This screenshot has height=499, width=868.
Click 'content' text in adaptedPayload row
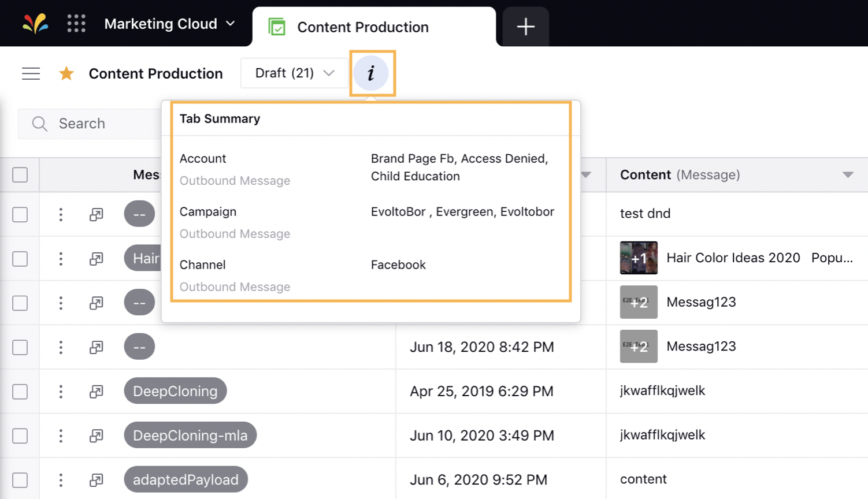point(643,479)
